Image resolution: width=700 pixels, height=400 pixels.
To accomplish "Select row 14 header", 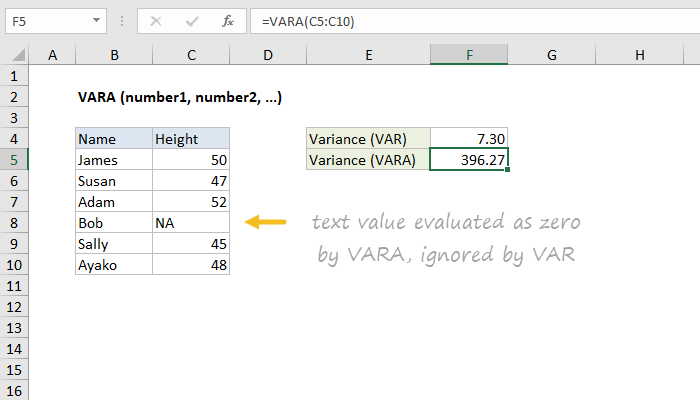I will (x=14, y=349).
